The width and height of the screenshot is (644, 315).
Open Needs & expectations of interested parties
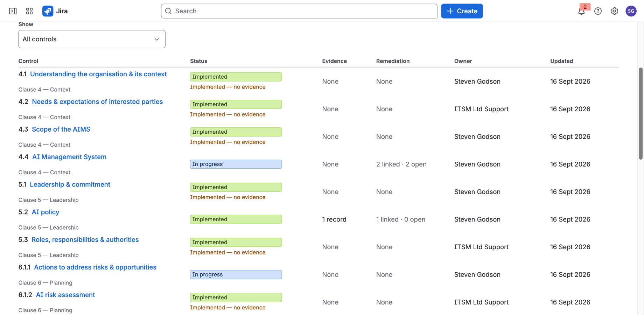click(97, 102)
